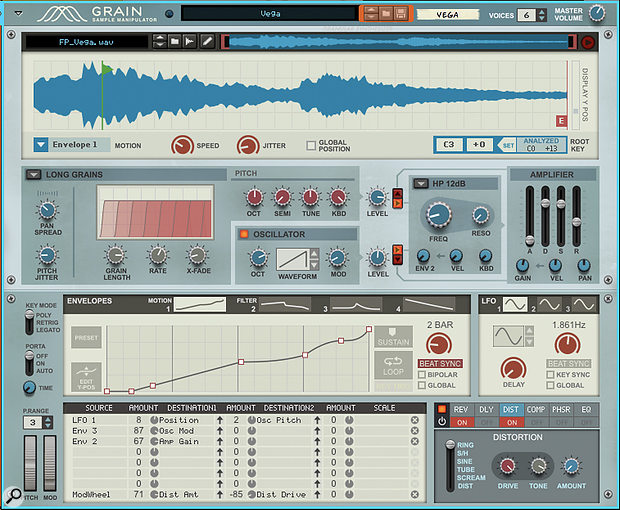Click the Mod wheel strip
The width and height of the screenshot is (620, 510).
[49, 463]
